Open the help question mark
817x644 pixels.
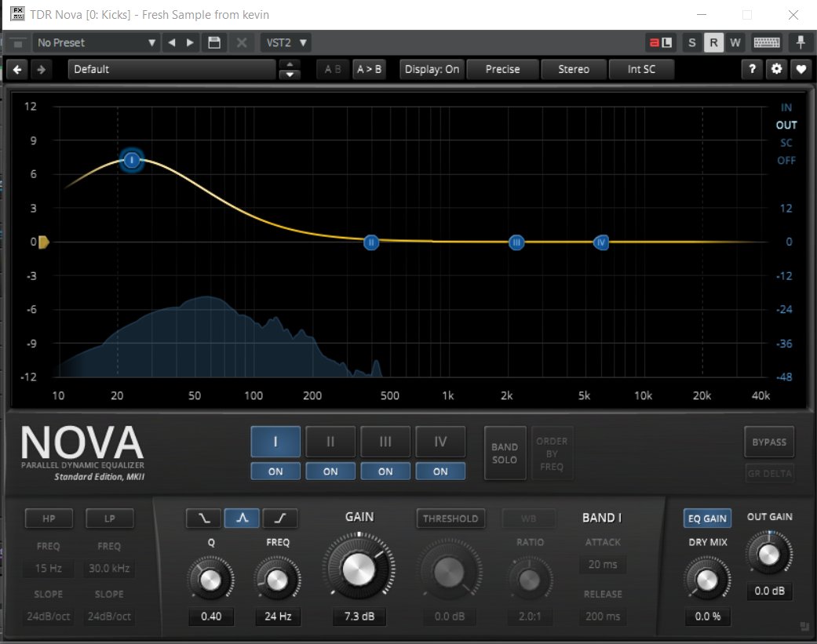pos(752,69)
